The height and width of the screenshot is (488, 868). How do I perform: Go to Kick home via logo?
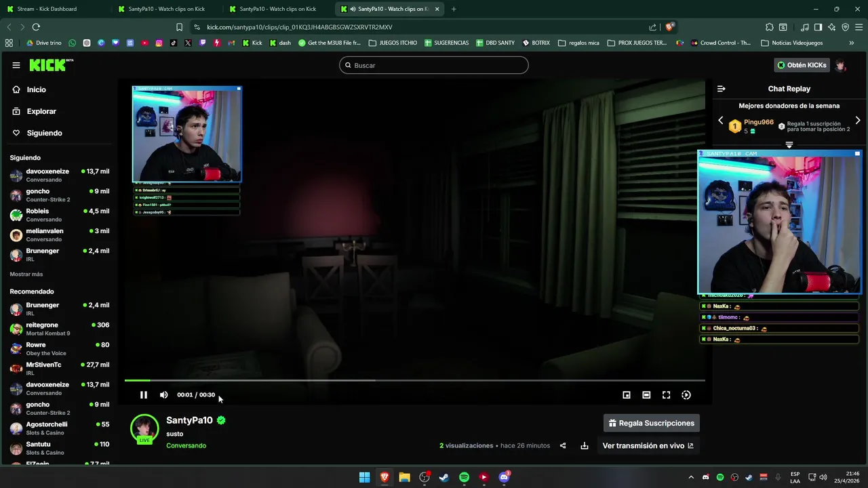pyautogui.click(x=52, y=65)
